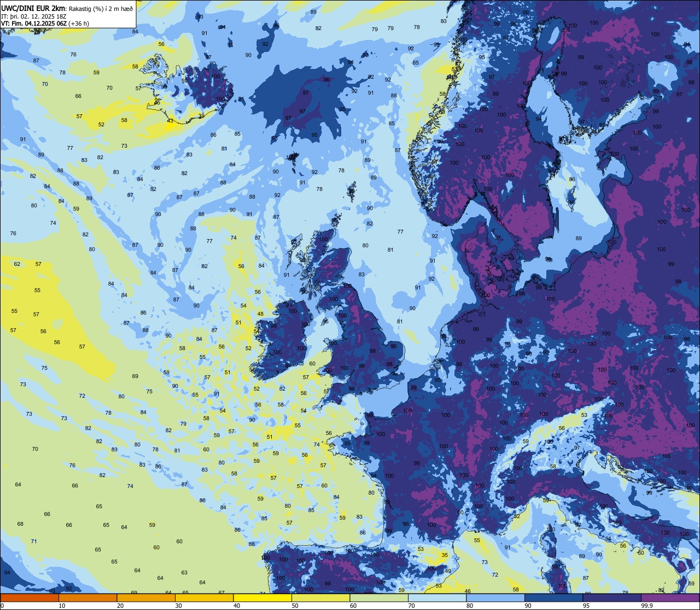This screenshot has width=700, height=610.
Task: Click the purple legend swatch above 99.9
Action: click(670, 597)
